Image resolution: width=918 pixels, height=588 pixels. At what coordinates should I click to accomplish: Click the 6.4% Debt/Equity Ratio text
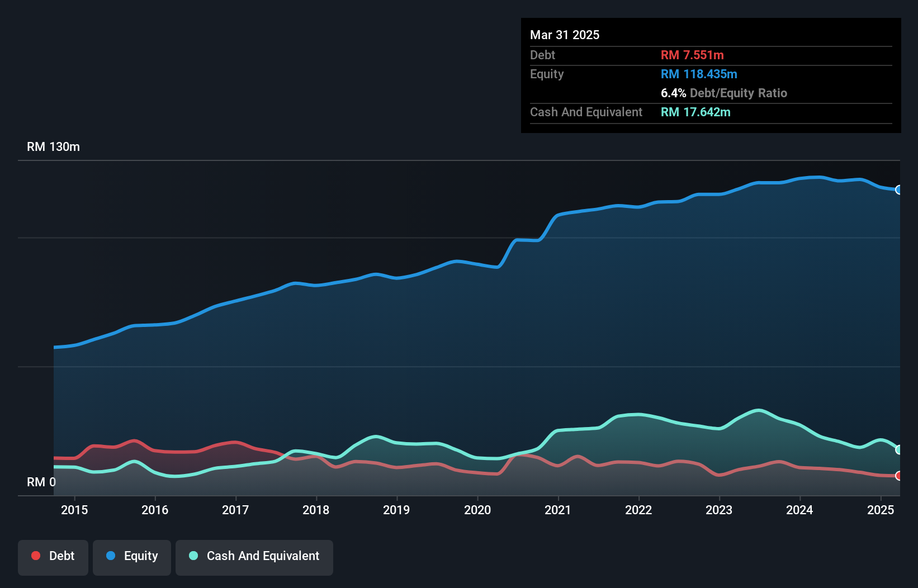pyautogui.click(x=723, y=93)
